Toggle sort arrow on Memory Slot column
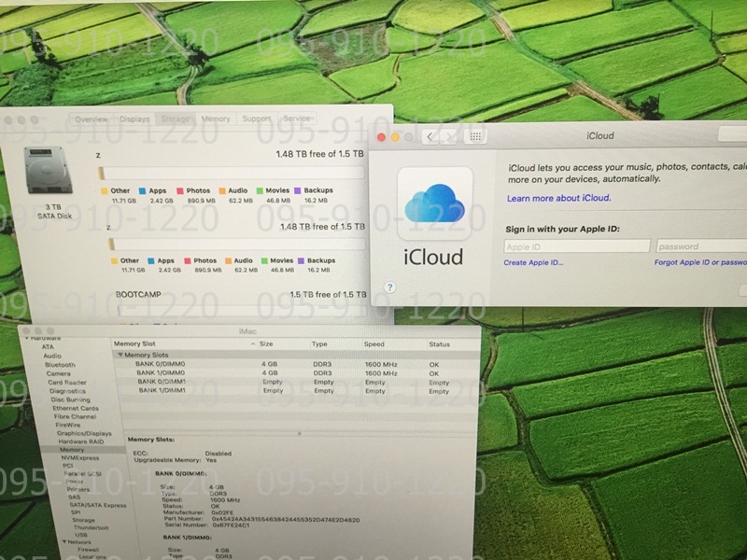This screenshot has width=747, height=560. pos(252,343)
